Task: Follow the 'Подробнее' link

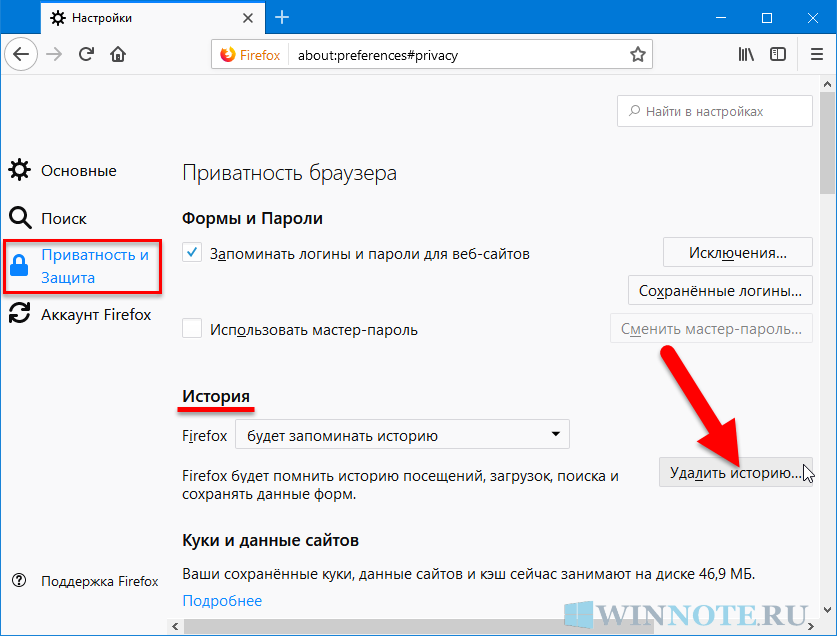Action: point(222,600)
